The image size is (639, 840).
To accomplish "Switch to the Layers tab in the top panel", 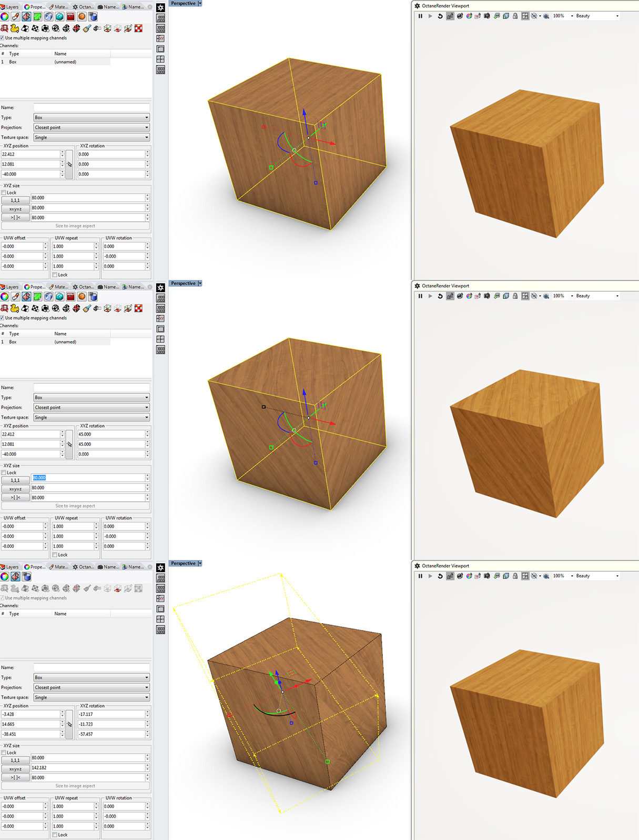I will [9, 7].
